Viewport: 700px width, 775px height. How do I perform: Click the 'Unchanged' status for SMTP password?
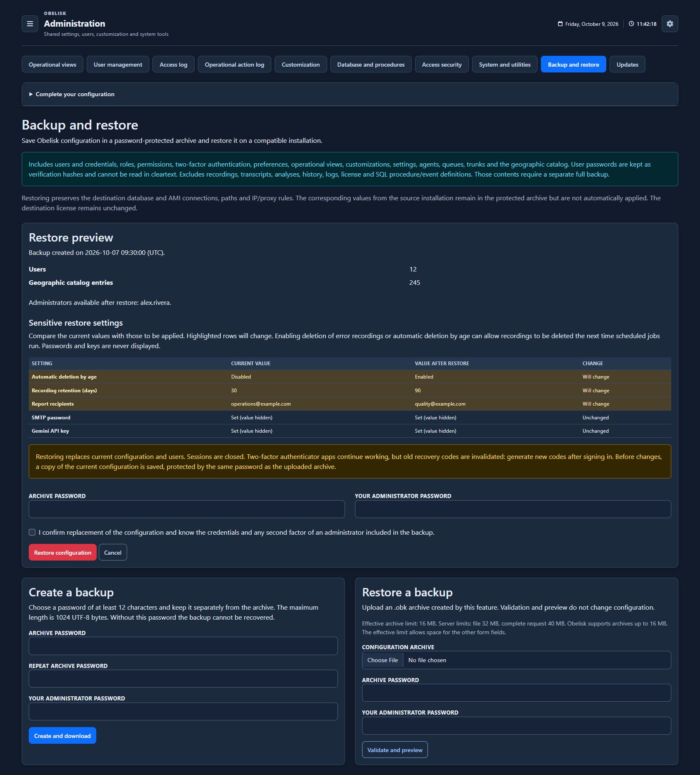(x=596, y=418)
